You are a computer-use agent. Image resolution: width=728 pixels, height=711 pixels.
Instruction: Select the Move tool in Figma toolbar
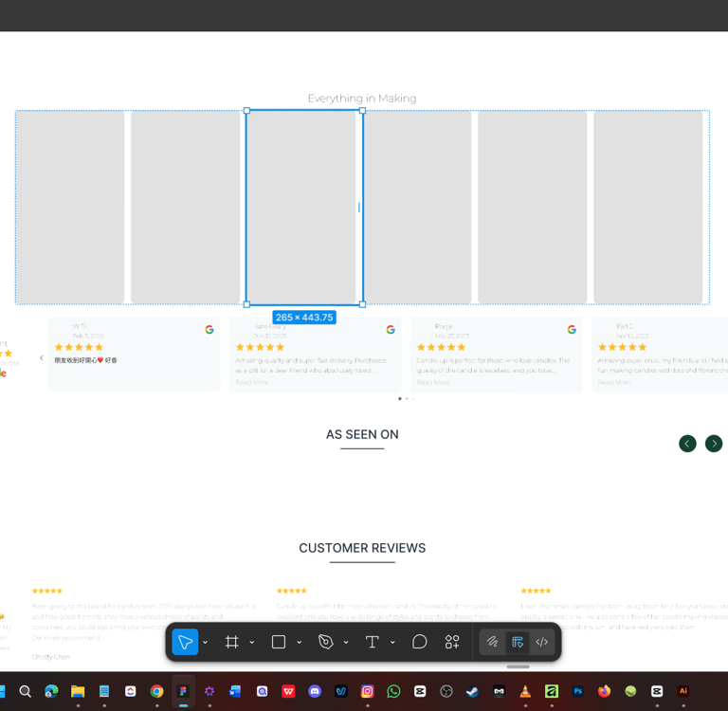(185, 642)
